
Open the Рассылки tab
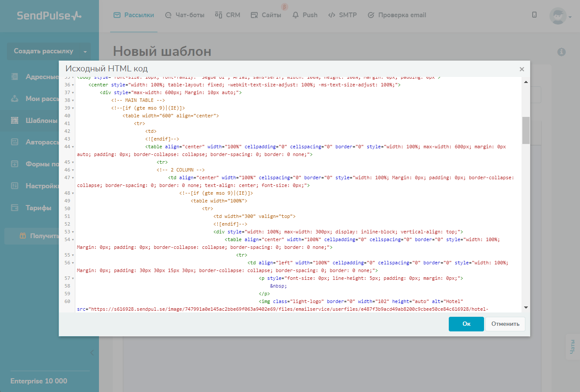pyautogui.click(x=134, y=15)
